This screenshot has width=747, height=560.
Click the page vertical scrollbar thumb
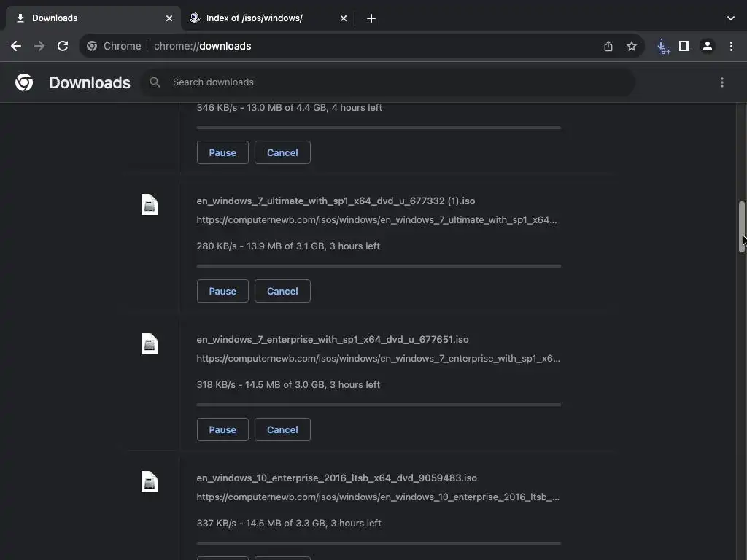click(742, 226)
